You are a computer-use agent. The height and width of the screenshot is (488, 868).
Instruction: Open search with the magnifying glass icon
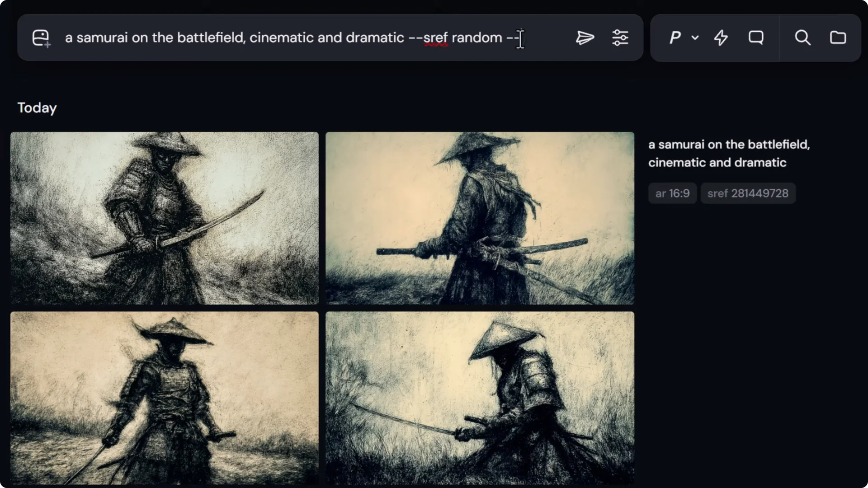(x=802, y=38)
